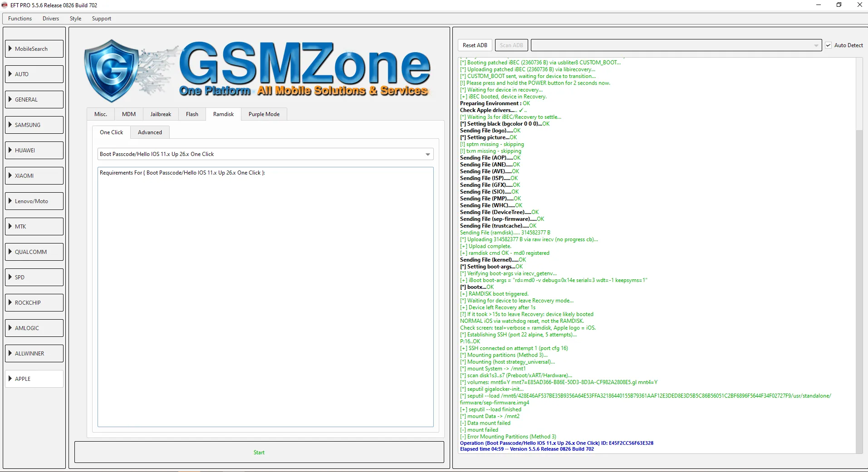Click the 'Operation {Boot Passcode/Hello' ID log line
The height and width of the screenshot is (472, 868).
point(557,443)
